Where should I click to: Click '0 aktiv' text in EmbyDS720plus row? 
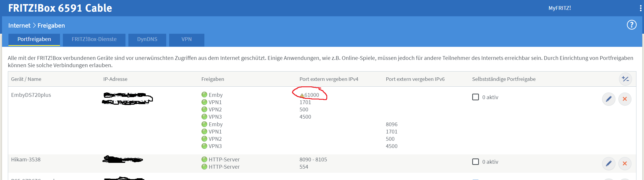[490, 97]
